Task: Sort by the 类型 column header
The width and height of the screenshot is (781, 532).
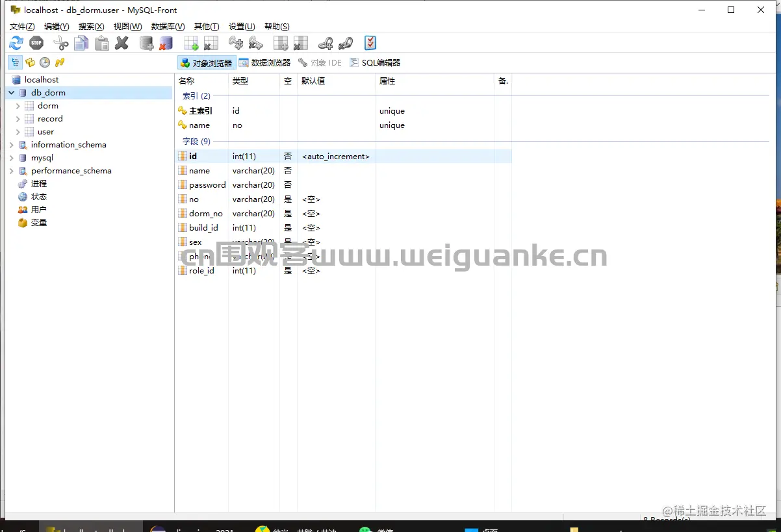Action: pos(254,81)
